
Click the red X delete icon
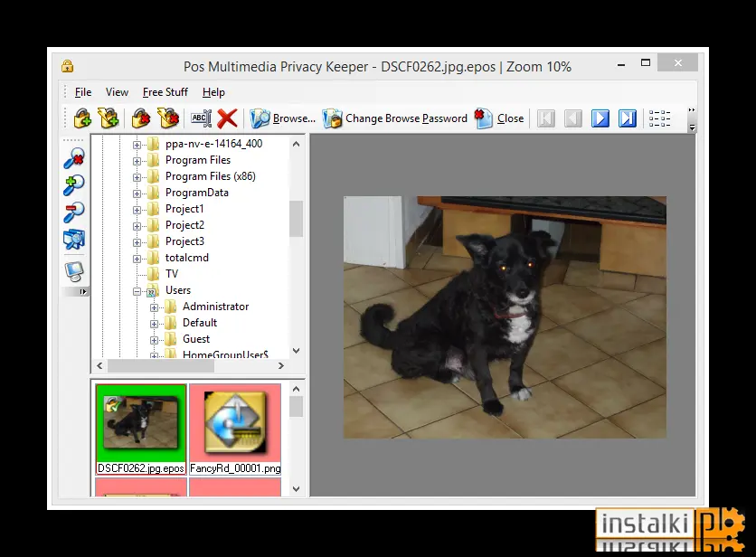227,118
